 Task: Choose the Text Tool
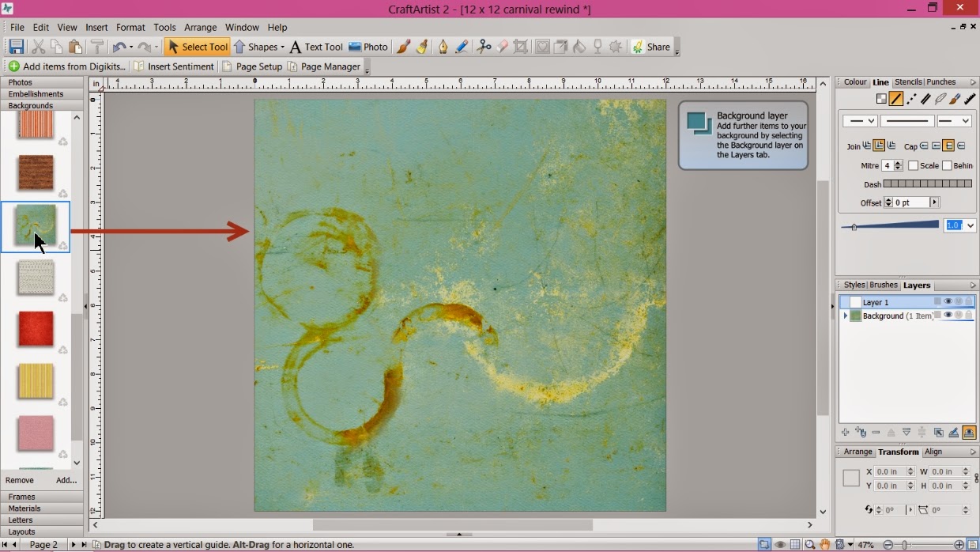pyautogui.click(x=316, y=47)
